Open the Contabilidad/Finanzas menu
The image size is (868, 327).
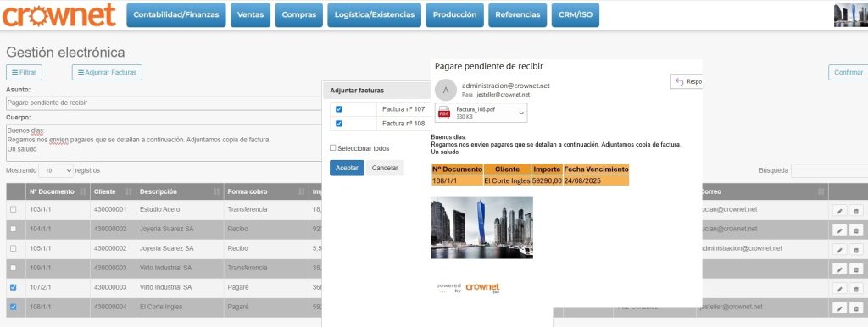(x=176, y=15)
